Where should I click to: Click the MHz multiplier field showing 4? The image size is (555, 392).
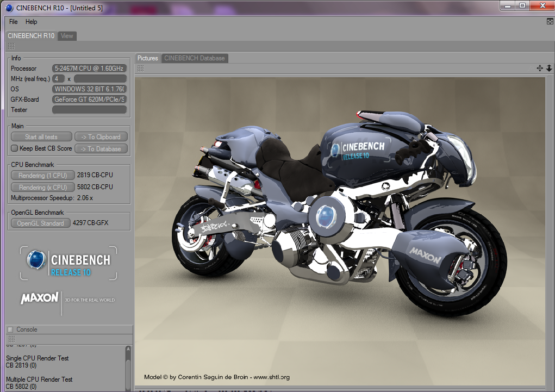pyautogui.click(x=58, y=79)
